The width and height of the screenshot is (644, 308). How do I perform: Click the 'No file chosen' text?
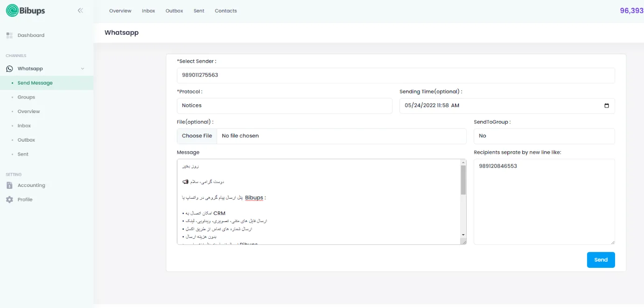[x=240, y=136]
